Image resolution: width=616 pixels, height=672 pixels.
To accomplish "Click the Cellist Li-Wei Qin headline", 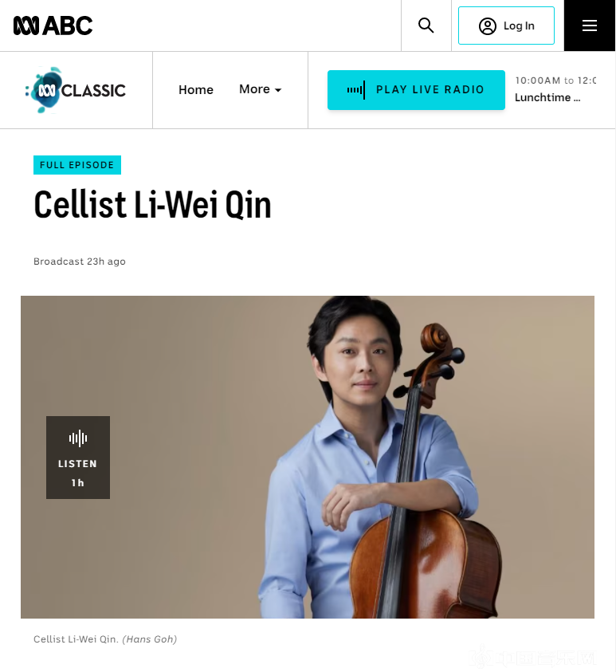I will [152, 204].
